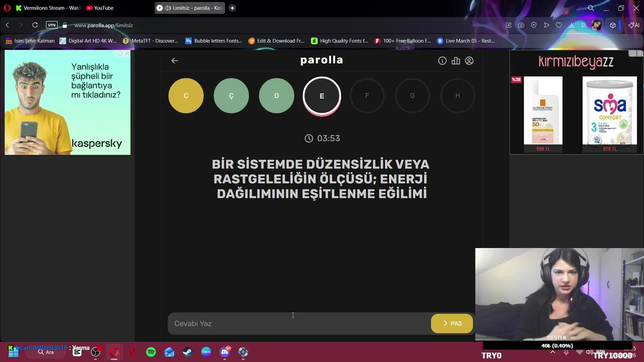The image size is (644, 362).
Task: Open SMA Comfort 519 TL product
Action: (x=610, y=114)
